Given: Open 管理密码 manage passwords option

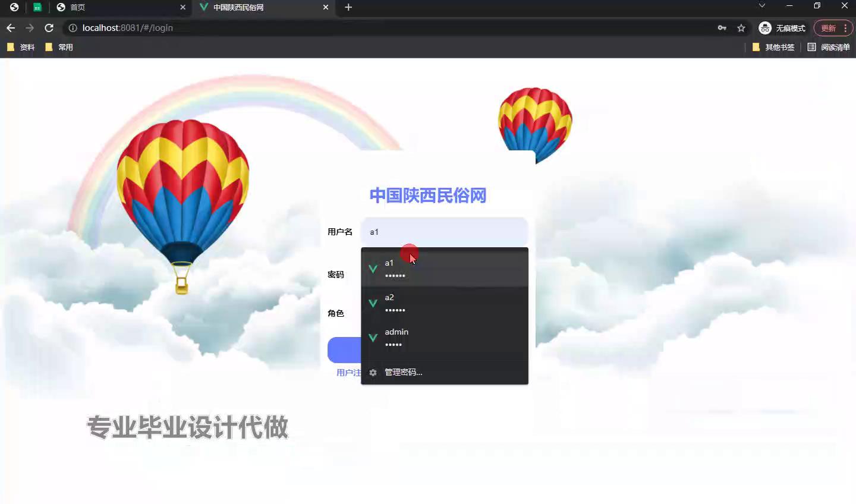Looking at the screenshot, I should click(x=403, y=372).
